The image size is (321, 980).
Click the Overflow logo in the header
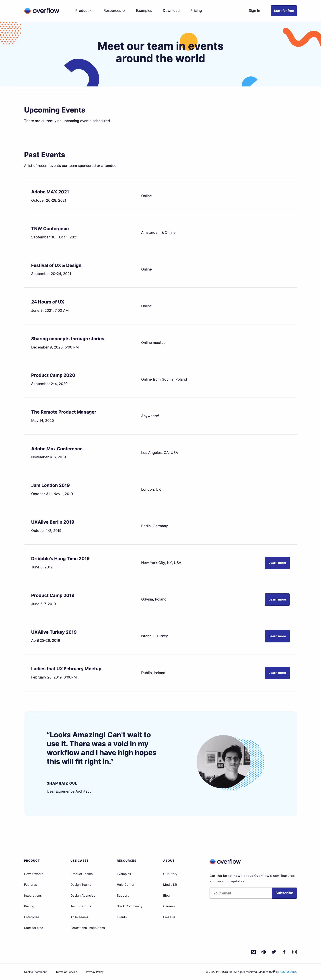(x=42, y=10)
